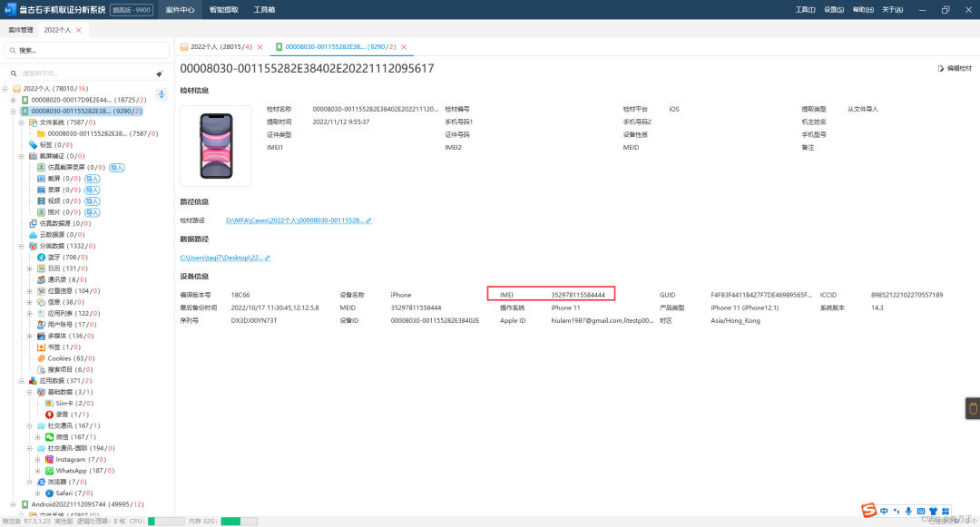
Task: Open the 案件中心 menu
Action: [180, 9]
